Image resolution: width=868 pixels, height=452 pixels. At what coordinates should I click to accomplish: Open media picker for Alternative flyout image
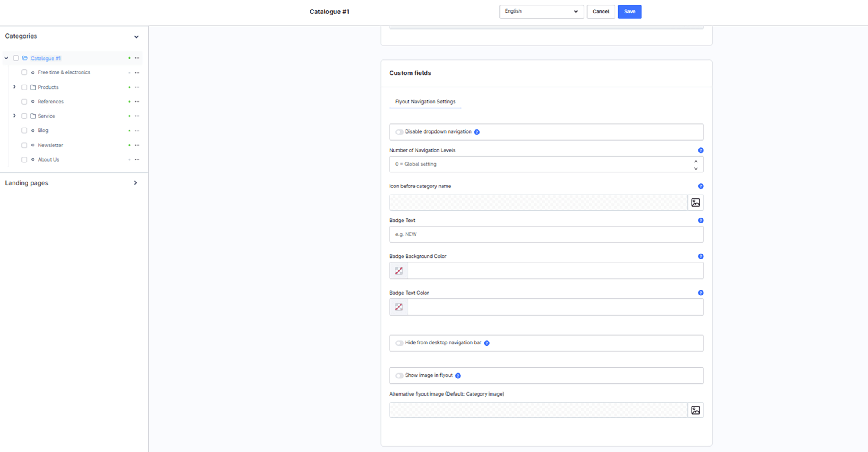695,410
